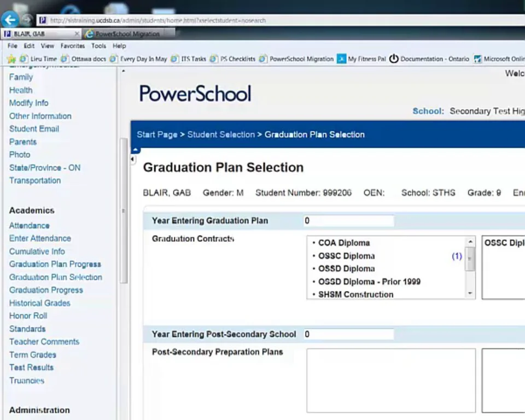Viewport: 525px width, 420px height.
Task: Open Every Day In May bookmark
Action: [138, 59]
